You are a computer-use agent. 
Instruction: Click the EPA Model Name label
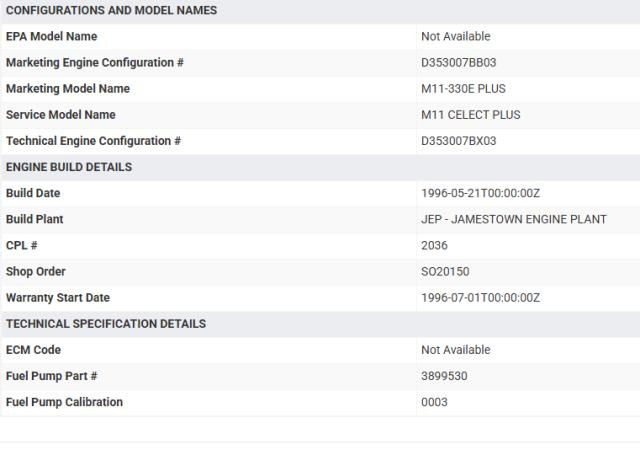52,37
